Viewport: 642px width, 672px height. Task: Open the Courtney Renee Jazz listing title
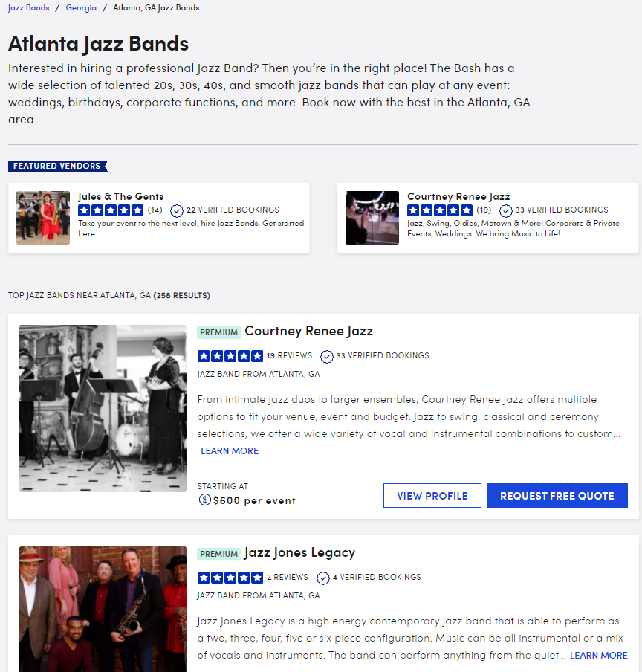point(308,332)
